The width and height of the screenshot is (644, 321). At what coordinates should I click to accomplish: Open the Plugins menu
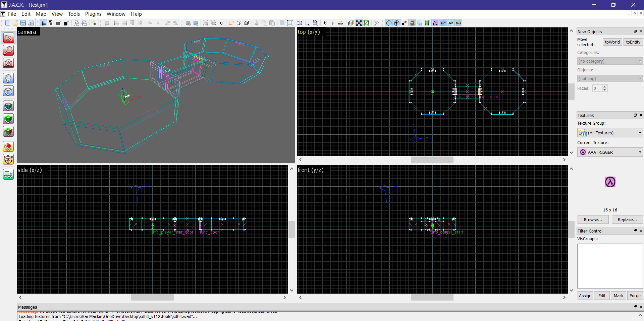[x=93, y=14]
